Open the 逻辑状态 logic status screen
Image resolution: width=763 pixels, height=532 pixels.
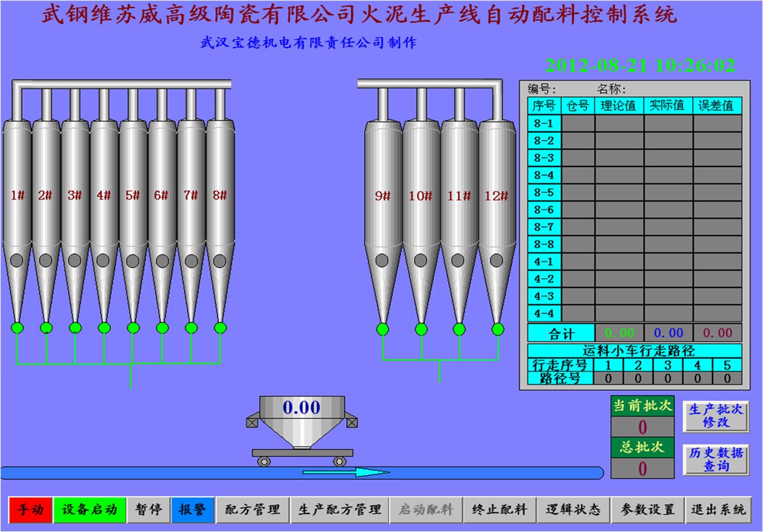(573, 509)
